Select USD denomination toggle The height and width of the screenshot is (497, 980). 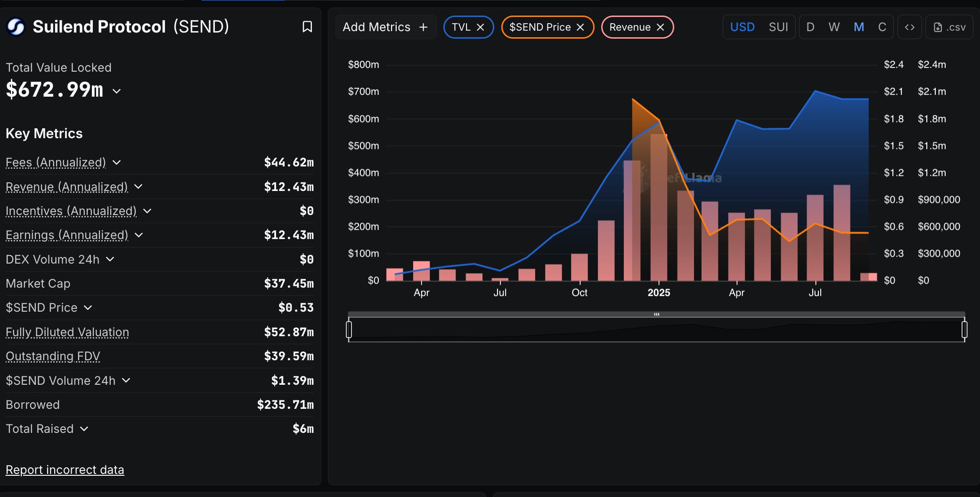pos(743,27)
